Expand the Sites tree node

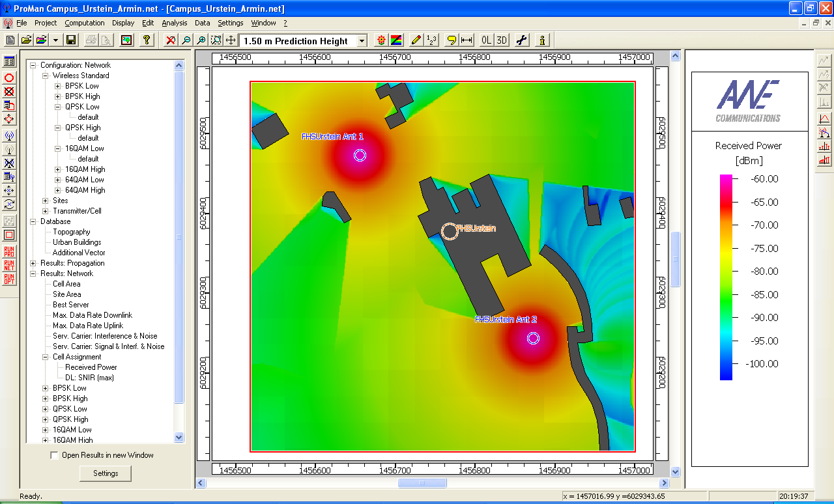click(x=45, y=201)
